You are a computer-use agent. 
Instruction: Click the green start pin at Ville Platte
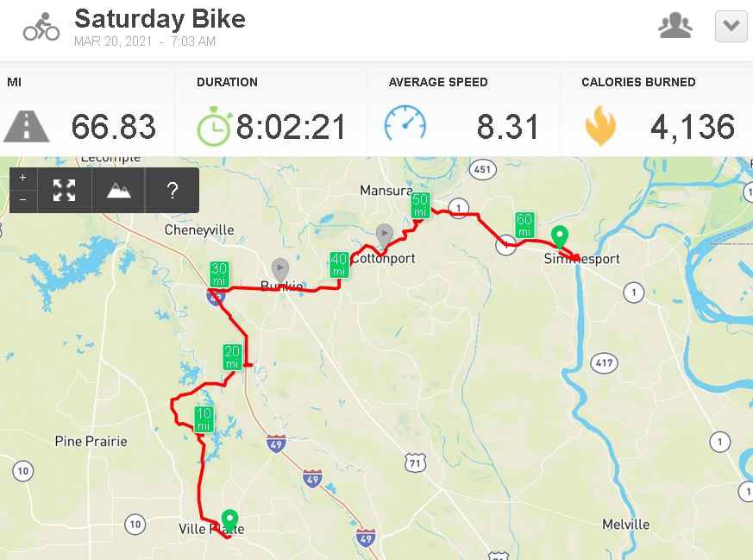click(x=229, y=521)
